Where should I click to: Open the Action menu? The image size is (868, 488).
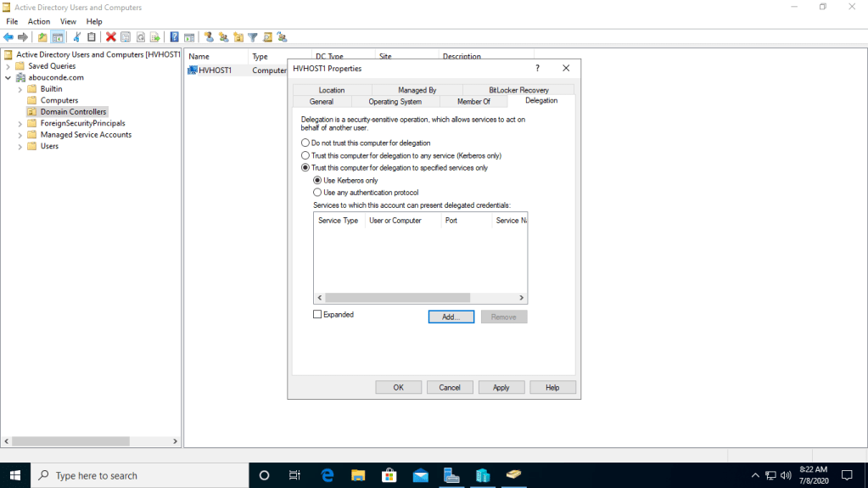click(39, 21)
